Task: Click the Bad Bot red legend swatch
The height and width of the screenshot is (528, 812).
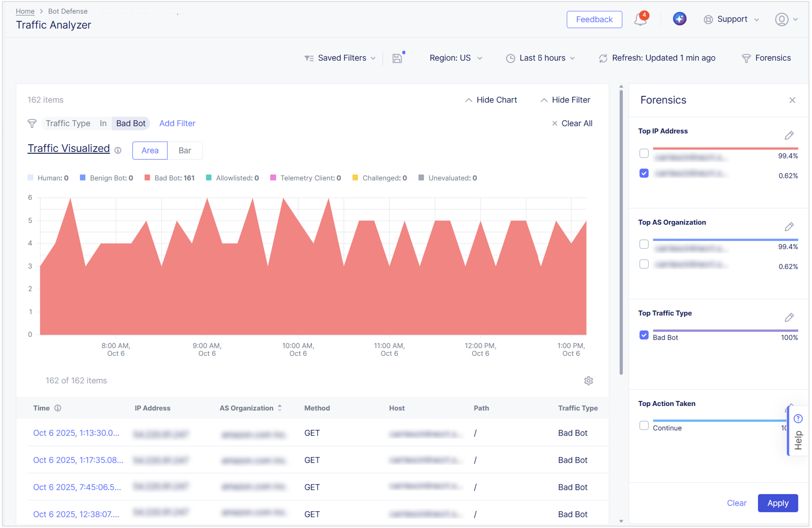Action: [x=148, y=178]
